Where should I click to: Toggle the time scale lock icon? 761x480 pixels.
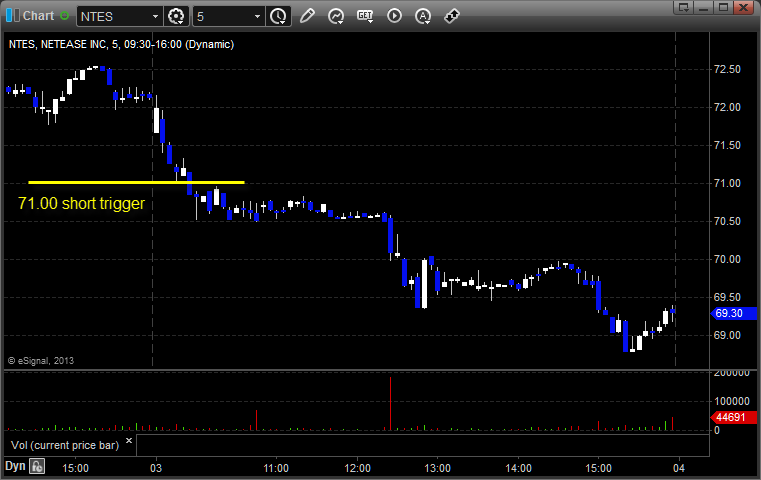pos(37,466)
